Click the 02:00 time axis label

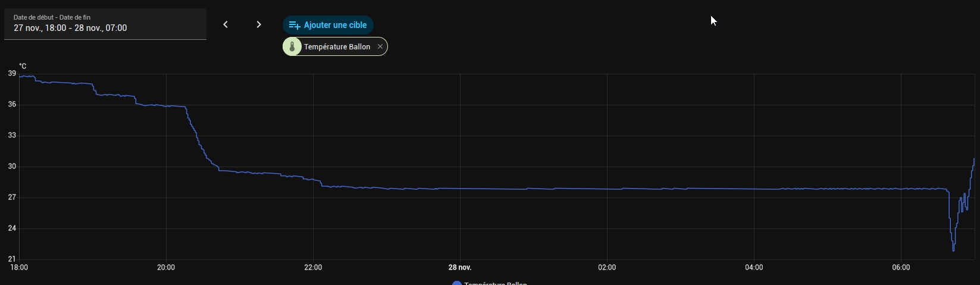[x=607, y=268]
